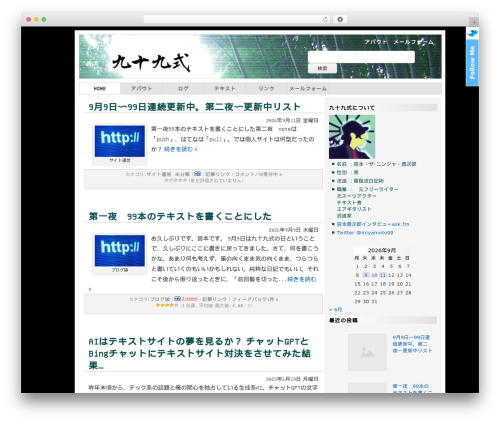Open the AIはテキストサイトの夢を見るか post title

tap(199, 354)
